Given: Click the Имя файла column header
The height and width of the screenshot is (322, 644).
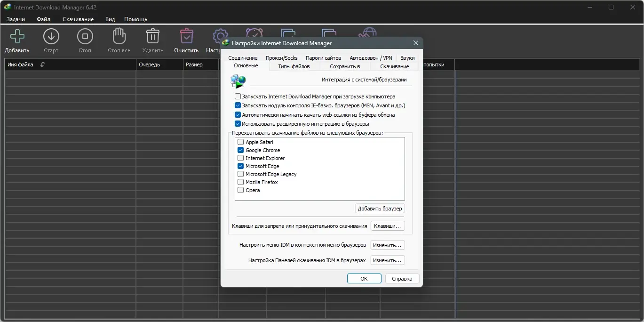Looking at the screenshot, I should click(70, 64).
